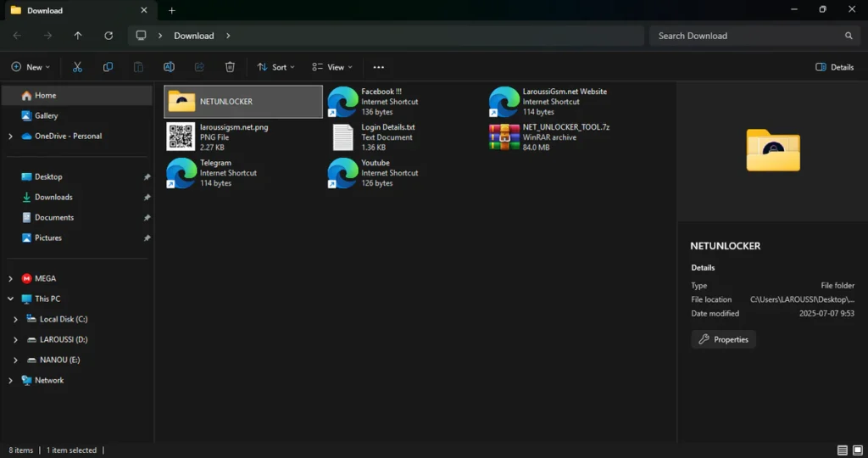Open the New dropdown menu
868x458 pixels.
tap(31, 67)
